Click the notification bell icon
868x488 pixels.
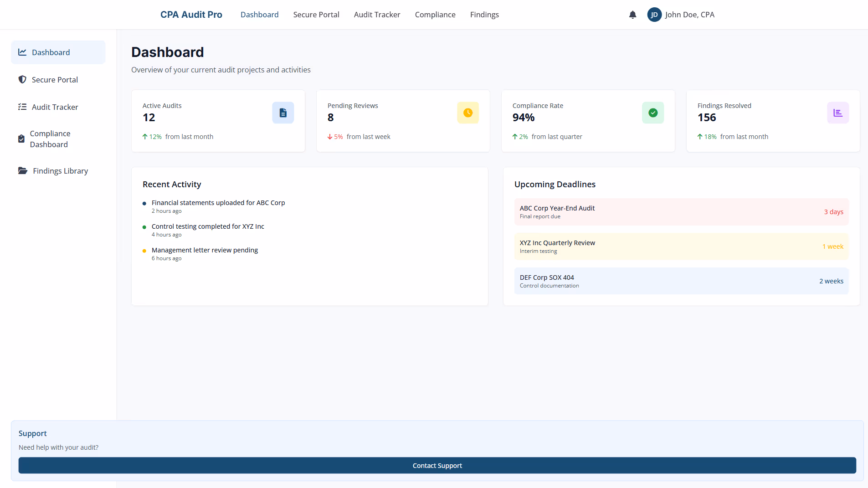click(632, 15)
